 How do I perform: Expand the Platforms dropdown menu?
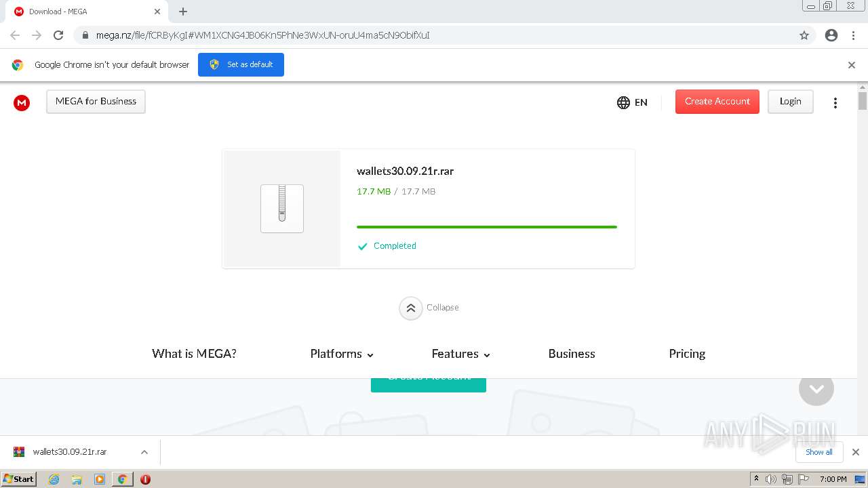tap(342, 354)
